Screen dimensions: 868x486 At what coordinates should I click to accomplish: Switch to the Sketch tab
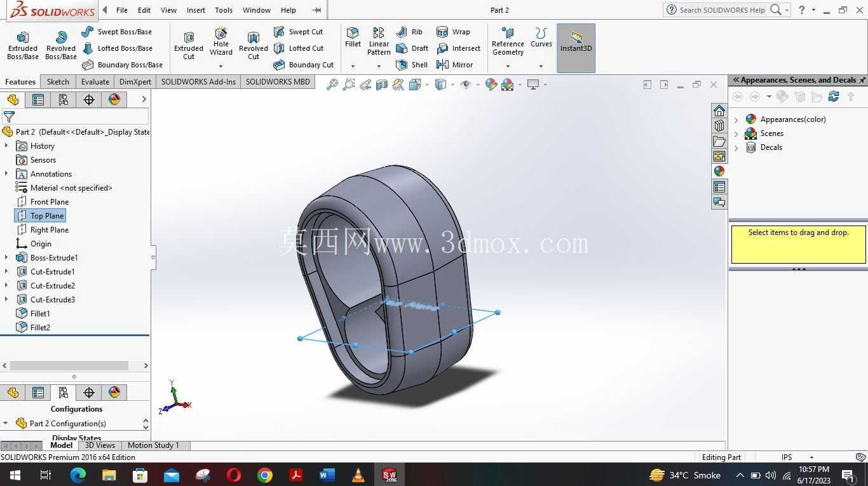coord(58,81)
